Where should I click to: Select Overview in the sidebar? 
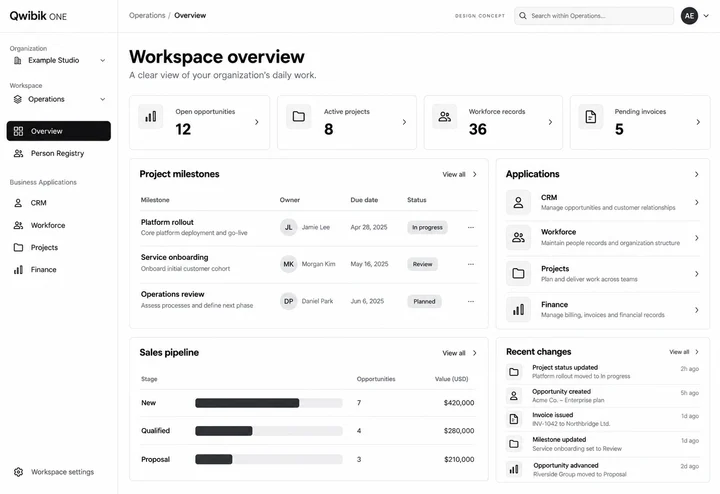pyautogui.click(x=59, y=131)
